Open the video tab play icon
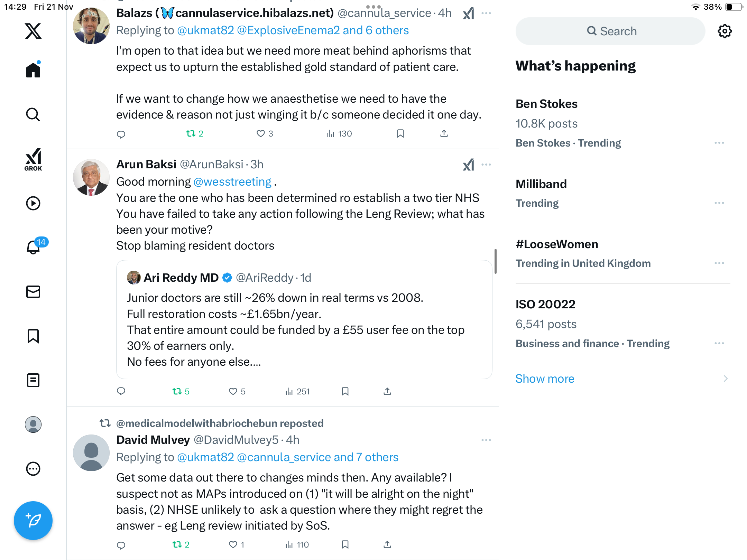Viewport: 747px width, 560px height. (x=33, y=203)
